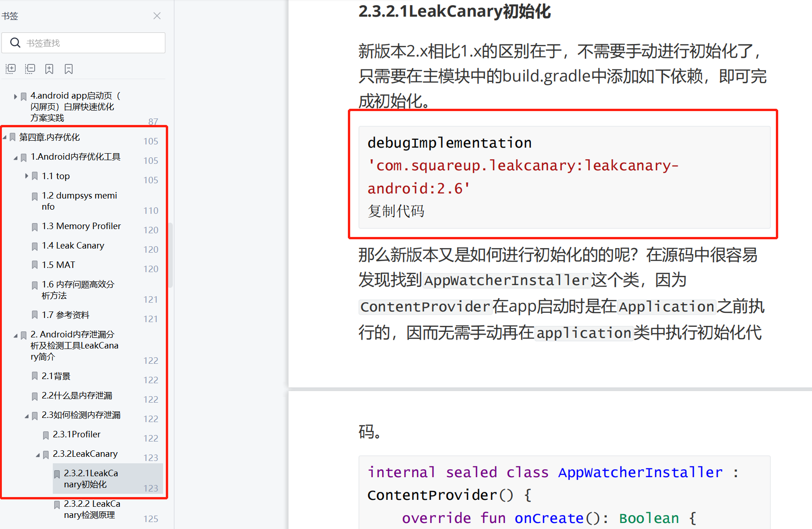Open 2.3如何检测内存泄漏 bookmark
Image resolution: width=812 pixels, height=529 pixels.
pyautogui.click(x=81, y=415)
